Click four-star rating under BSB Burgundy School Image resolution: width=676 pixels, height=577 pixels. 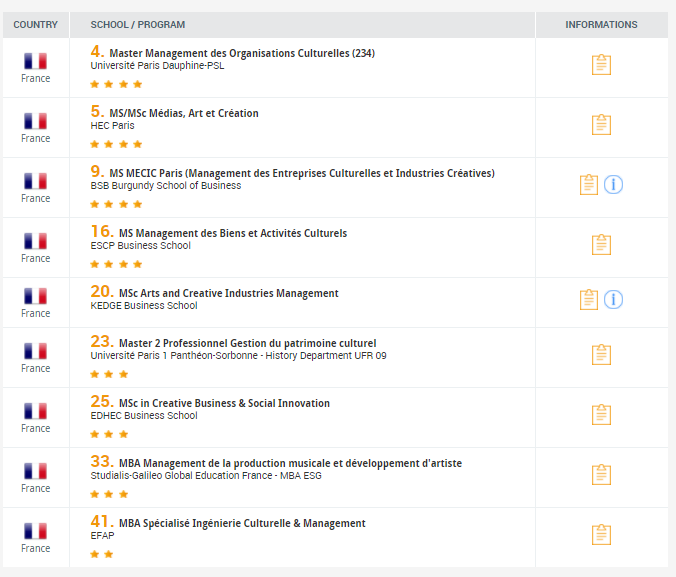116,204
